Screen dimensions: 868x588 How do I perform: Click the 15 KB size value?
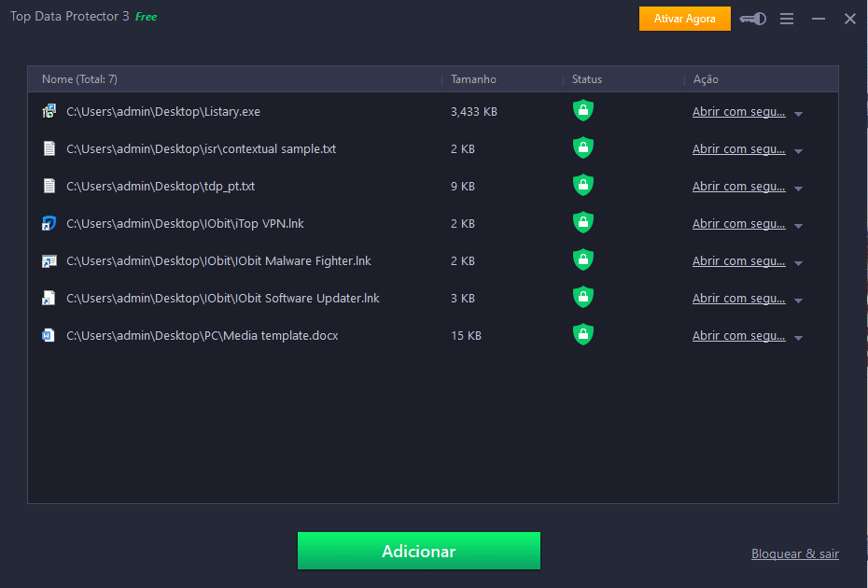466,336
